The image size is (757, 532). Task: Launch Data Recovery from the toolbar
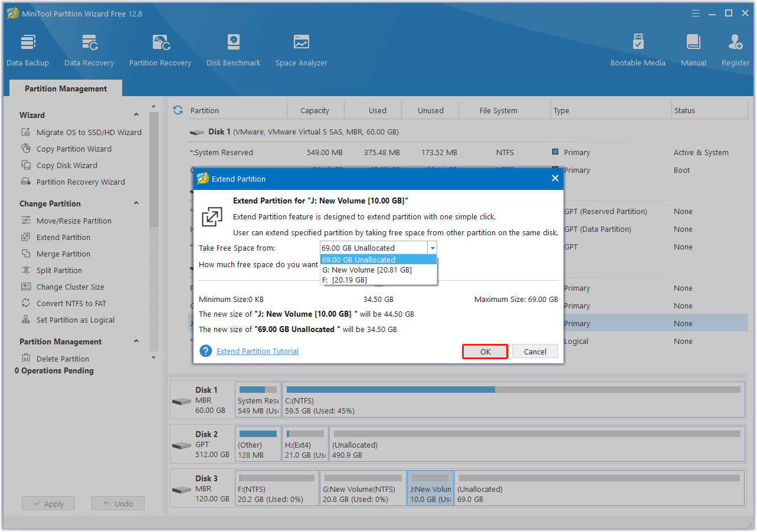pos(89,50)
